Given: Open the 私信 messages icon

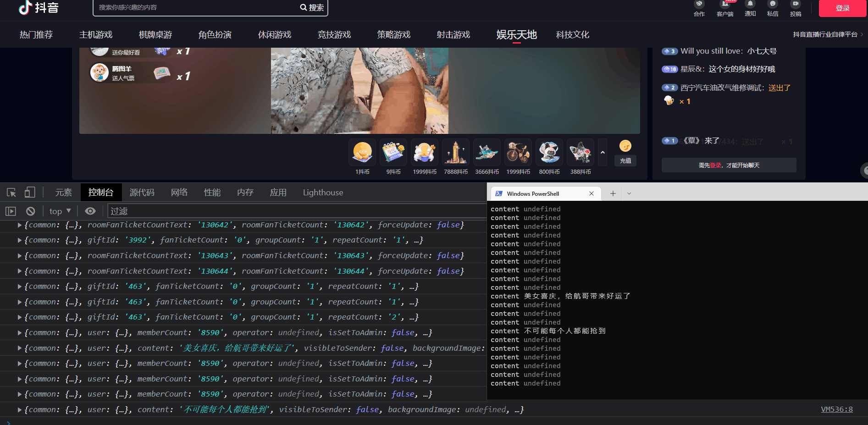Looking at the screenshot, I should [773, 8].
